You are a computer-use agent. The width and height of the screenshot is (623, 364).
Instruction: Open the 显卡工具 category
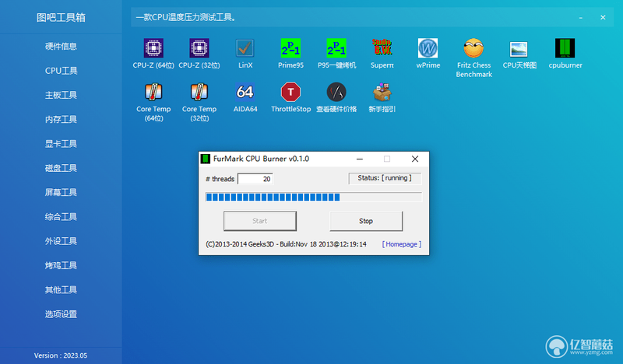(61, 144)
